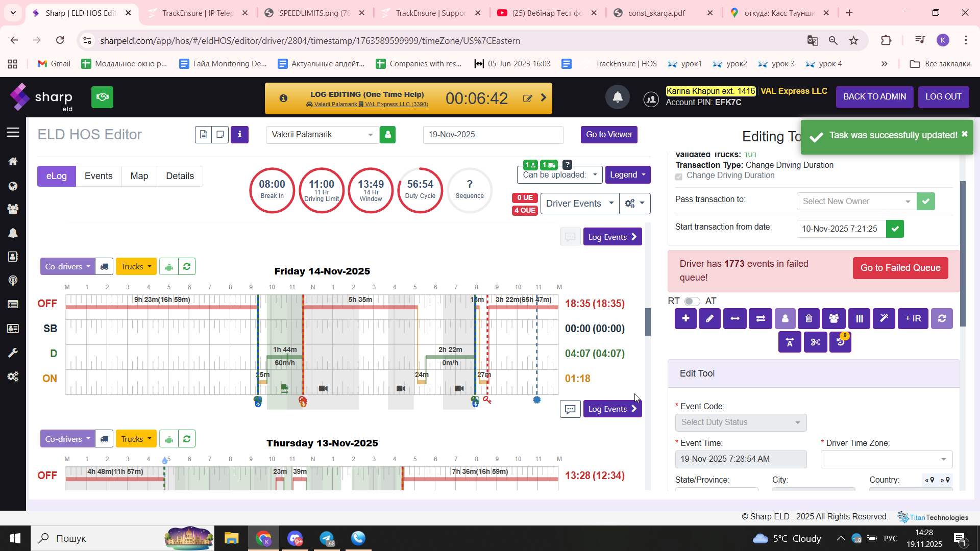
Task: Click the trash delete tool button
Action: 808,319
